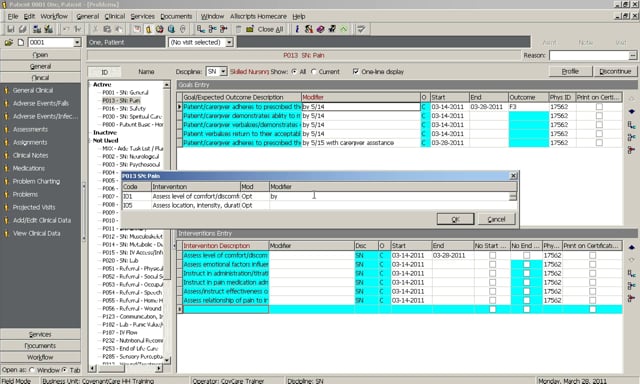Select P016 - SN: Safety tree item

click(124, 109)
